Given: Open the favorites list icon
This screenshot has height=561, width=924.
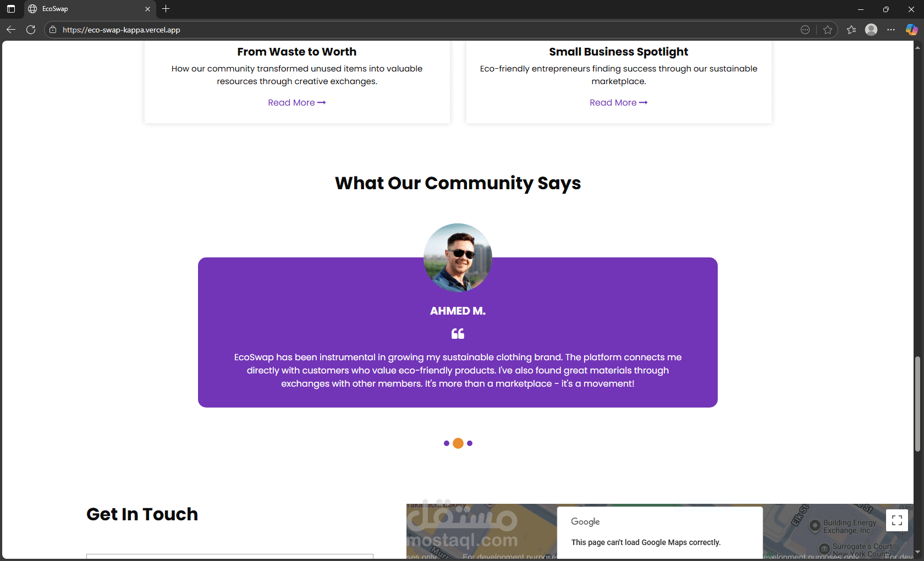Looking at the screenshot, I should point(851,30).
